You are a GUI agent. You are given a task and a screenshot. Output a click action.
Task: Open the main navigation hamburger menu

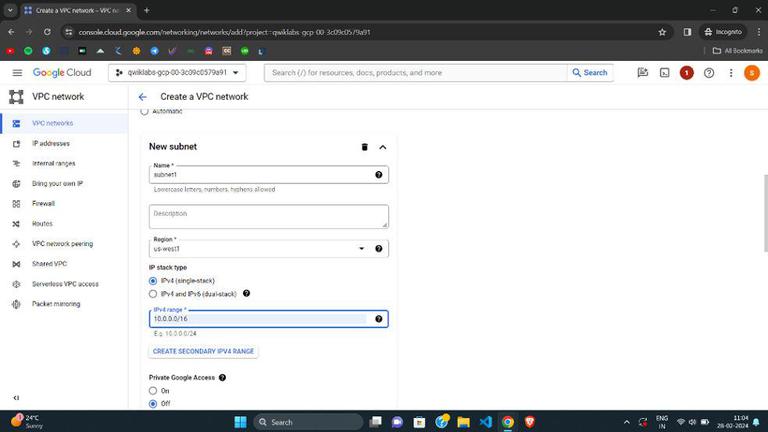coord(17,72)
